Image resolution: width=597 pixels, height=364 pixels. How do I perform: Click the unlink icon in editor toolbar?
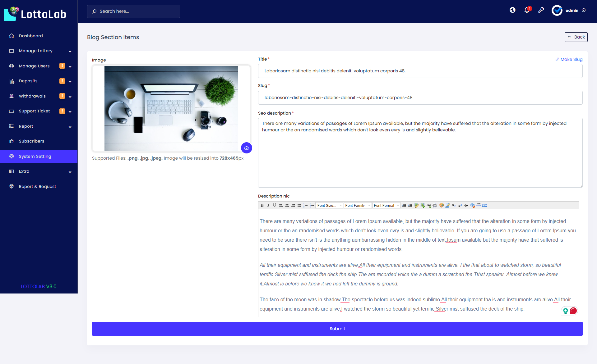click(435, 205)
